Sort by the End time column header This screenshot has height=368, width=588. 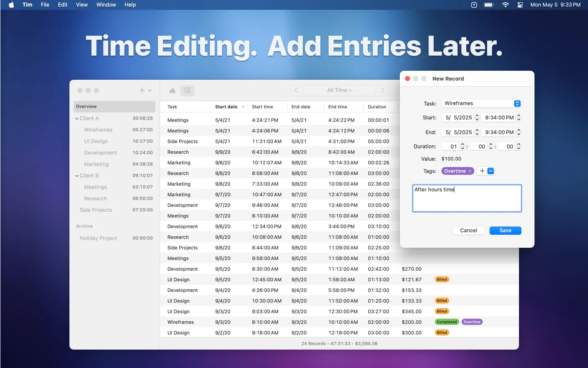point(344,107)
